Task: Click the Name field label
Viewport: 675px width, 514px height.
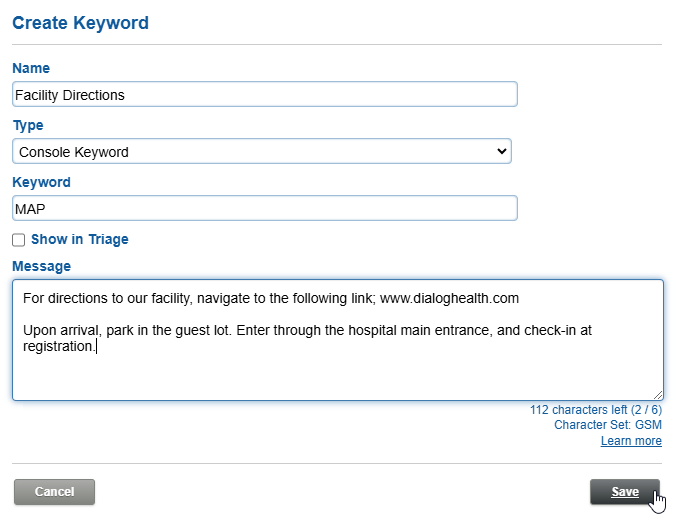Action: pyautogui.click(x=31, y=68)
